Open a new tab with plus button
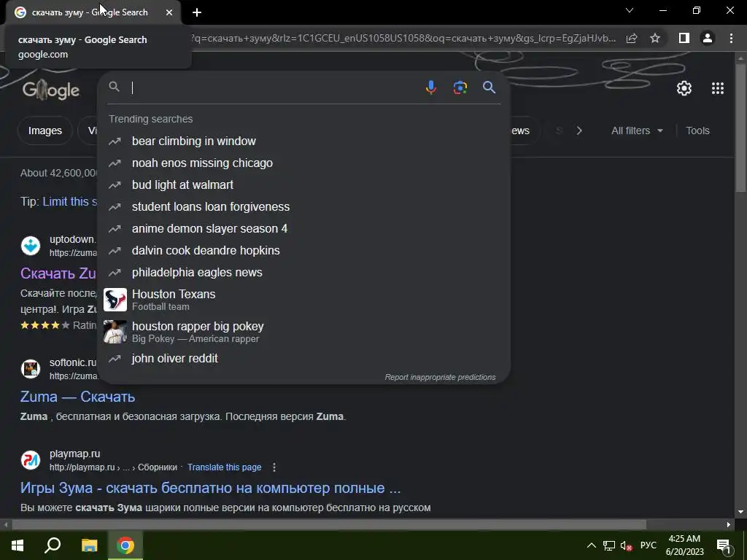 click(197, 12)
